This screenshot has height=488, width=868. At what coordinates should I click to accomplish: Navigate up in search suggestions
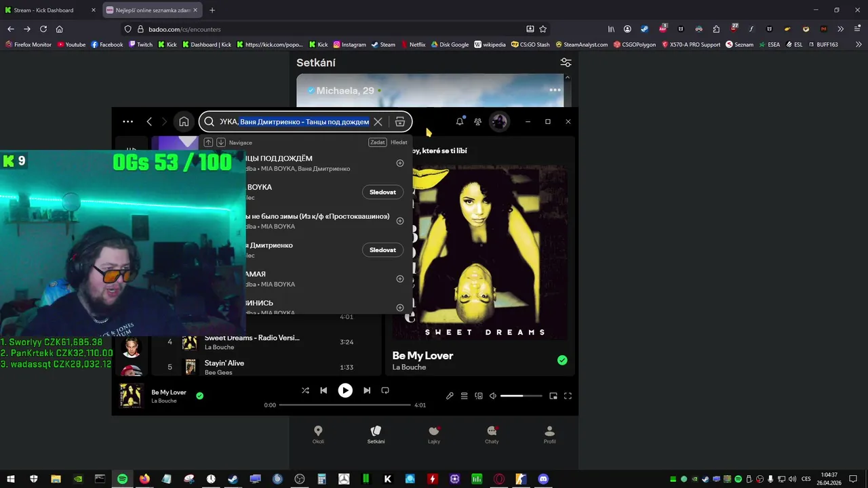pos(208,142)
